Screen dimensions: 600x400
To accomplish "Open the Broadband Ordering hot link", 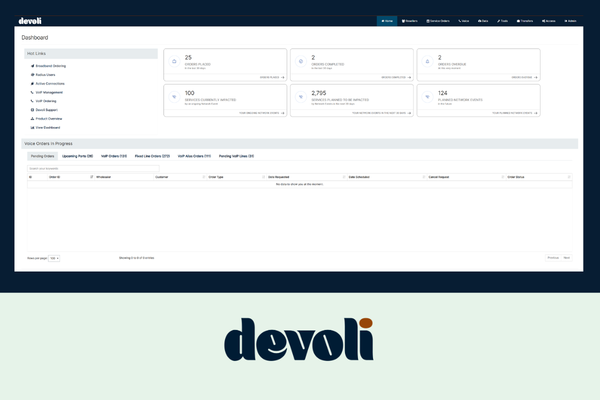I will click(x=48, y=66).
